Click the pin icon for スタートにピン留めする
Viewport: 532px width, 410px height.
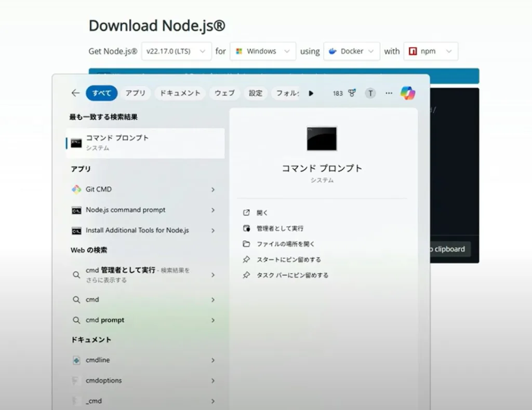point(246,259)
